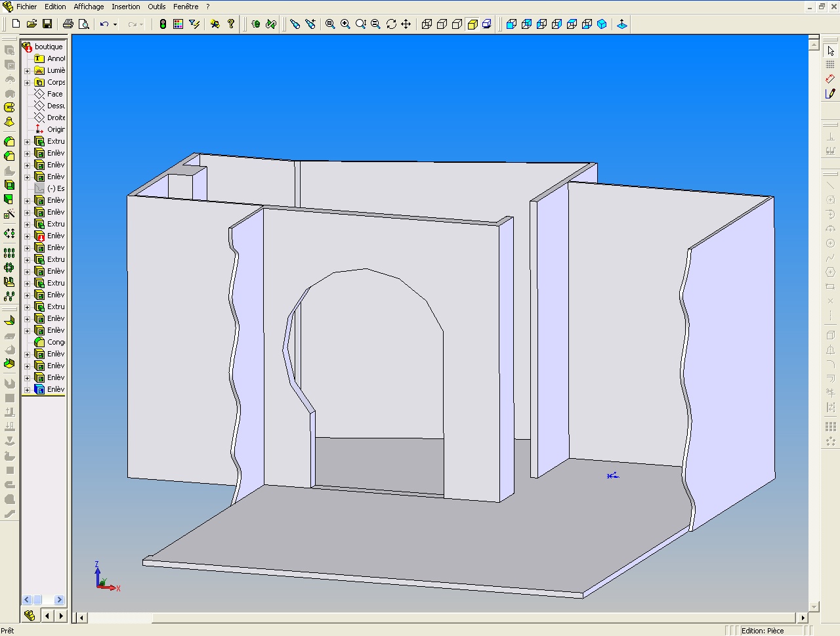
Task: Open the Edition menu
Action: [55, 7]
